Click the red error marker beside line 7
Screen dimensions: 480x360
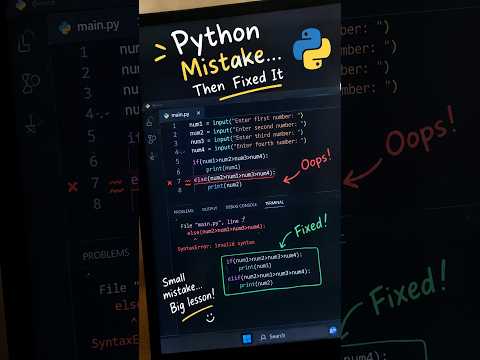point(170,183)
